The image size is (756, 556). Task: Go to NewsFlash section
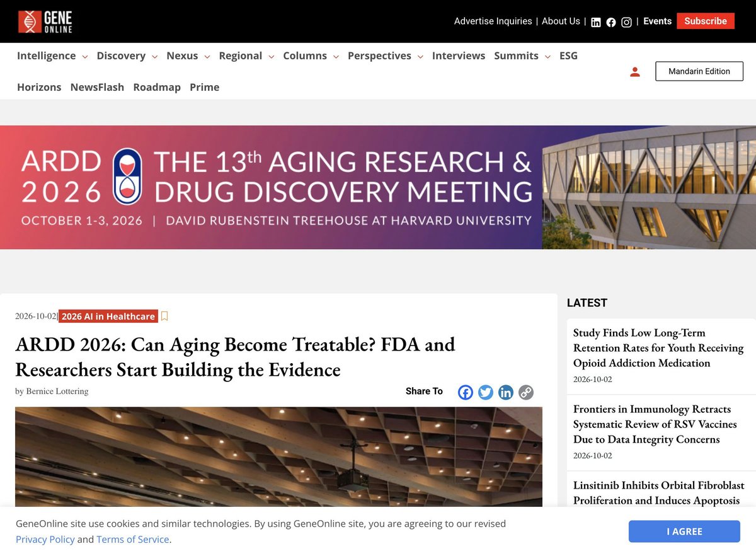[97, 87]
